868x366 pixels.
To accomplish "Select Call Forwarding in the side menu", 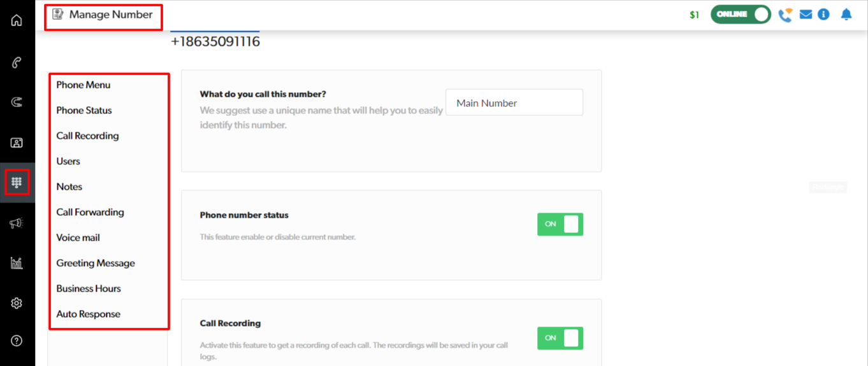I will tap(90, 212).
